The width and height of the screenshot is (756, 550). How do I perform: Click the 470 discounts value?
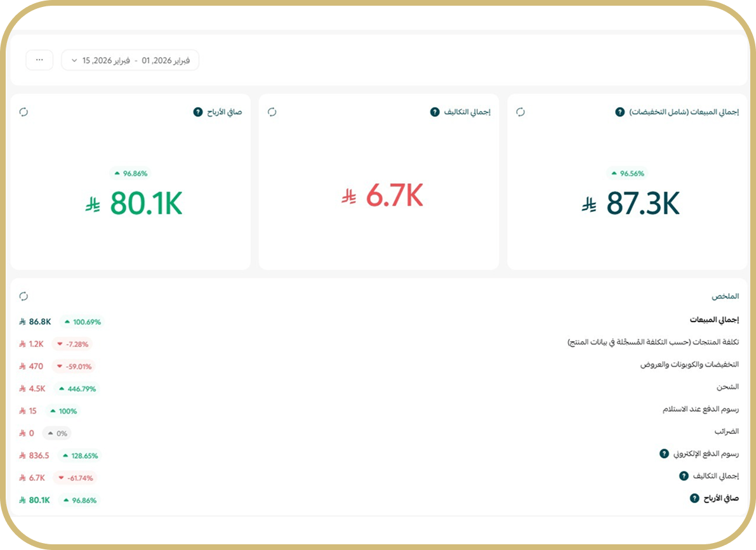[x=36, y=366]
